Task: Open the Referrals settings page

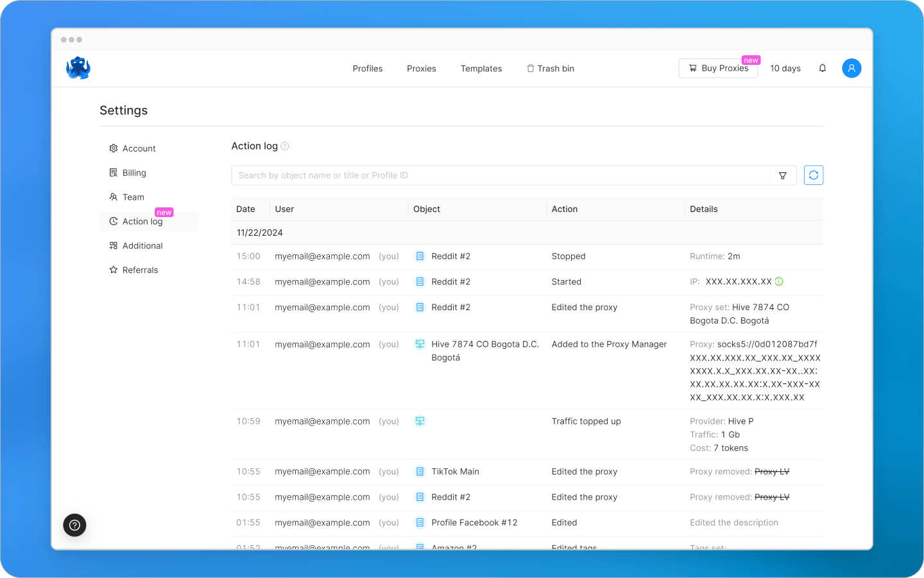Action: click(x=141, y=270)
